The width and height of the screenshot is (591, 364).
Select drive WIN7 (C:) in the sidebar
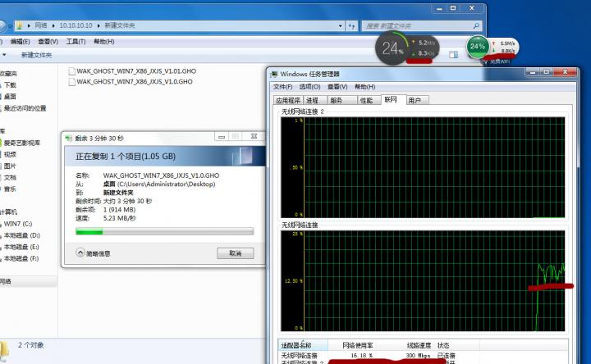click(x=18, y=224)
